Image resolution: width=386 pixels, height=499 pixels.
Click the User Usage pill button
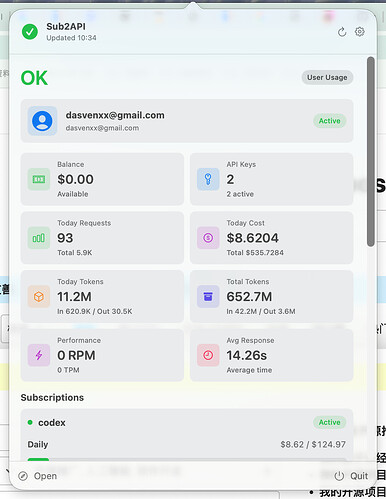point(327,77)
